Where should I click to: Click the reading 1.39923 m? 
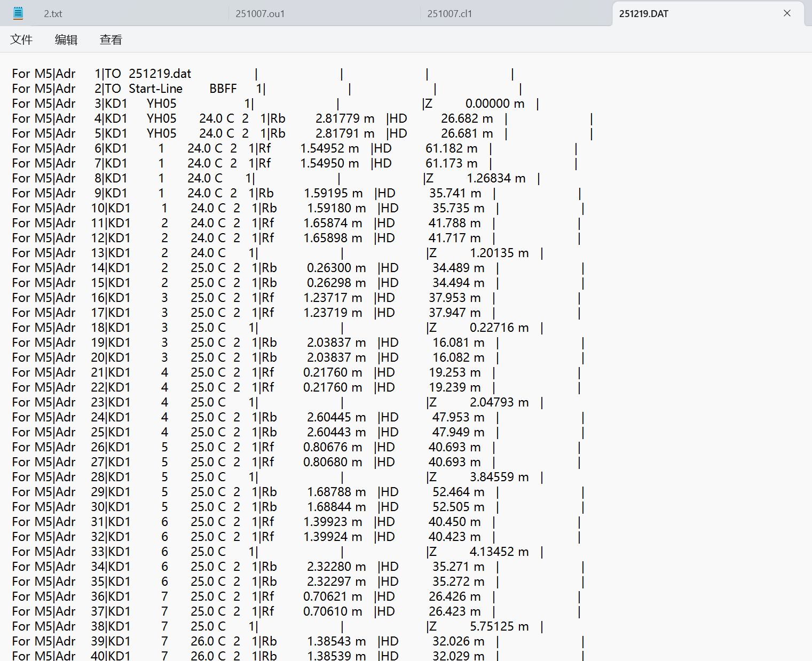[x=333, y=522]
